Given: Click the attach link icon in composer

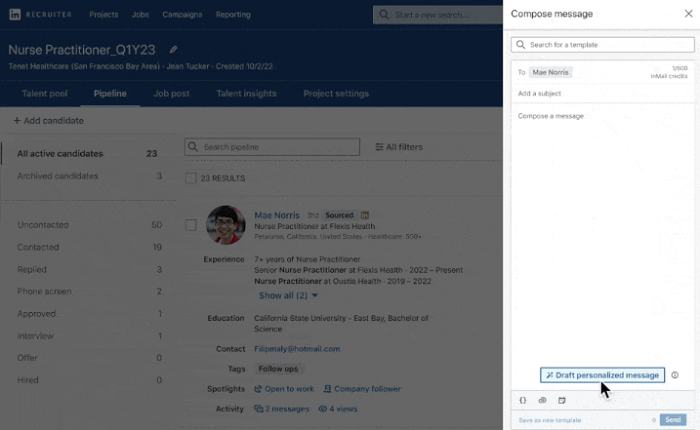Looking at the screenshot, I should point(542,400).
